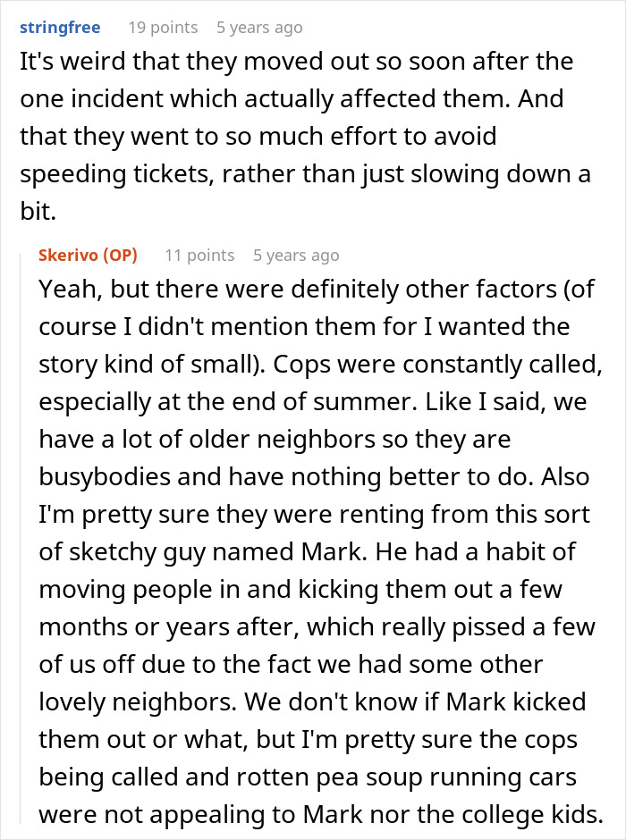626x840 pixels.
Task: Click the 19 points score
Action: pos(163,27)
